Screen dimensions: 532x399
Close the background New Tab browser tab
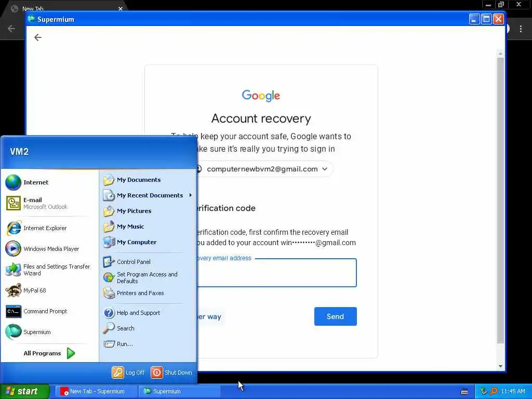point(121,9)
